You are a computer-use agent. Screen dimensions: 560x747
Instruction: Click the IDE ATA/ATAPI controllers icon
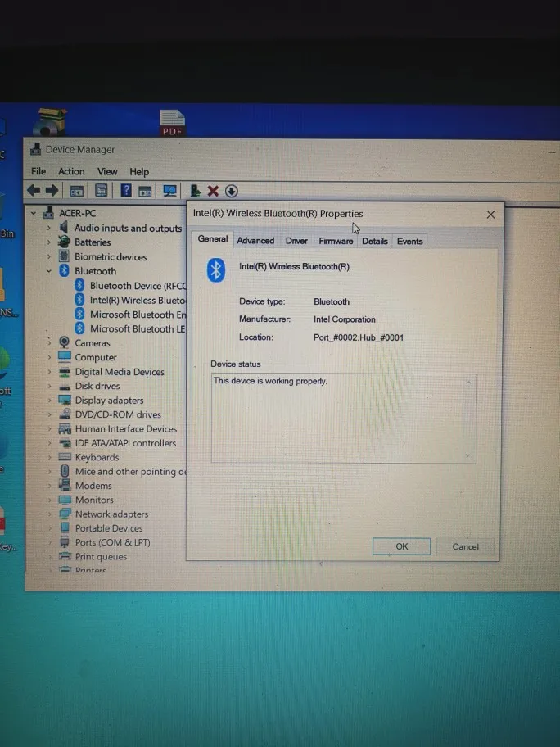point(65,443)
